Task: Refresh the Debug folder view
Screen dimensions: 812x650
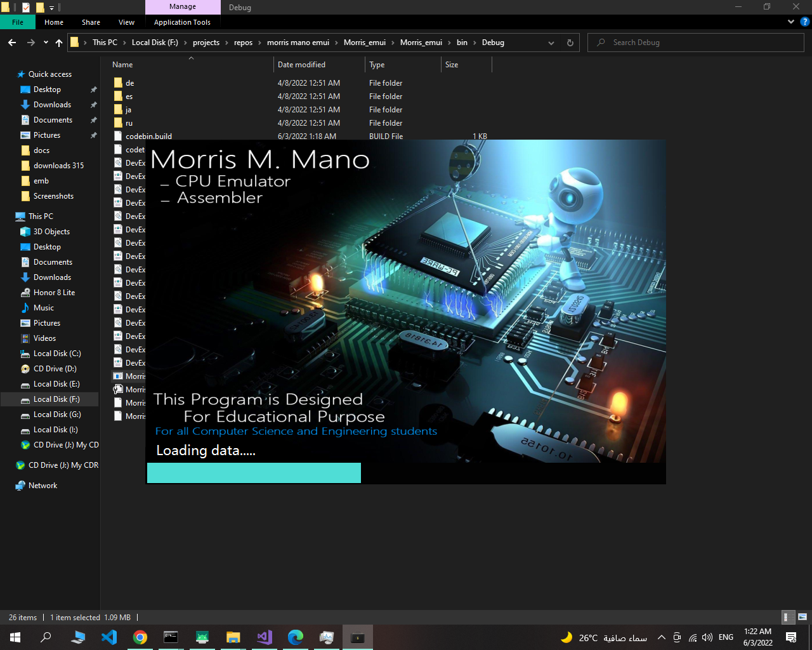Action: point(569,43)
